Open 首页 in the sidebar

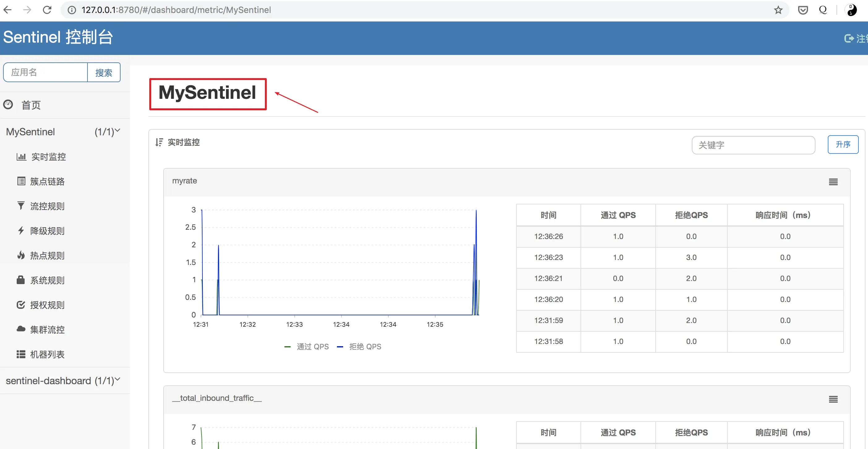(31, 105)
